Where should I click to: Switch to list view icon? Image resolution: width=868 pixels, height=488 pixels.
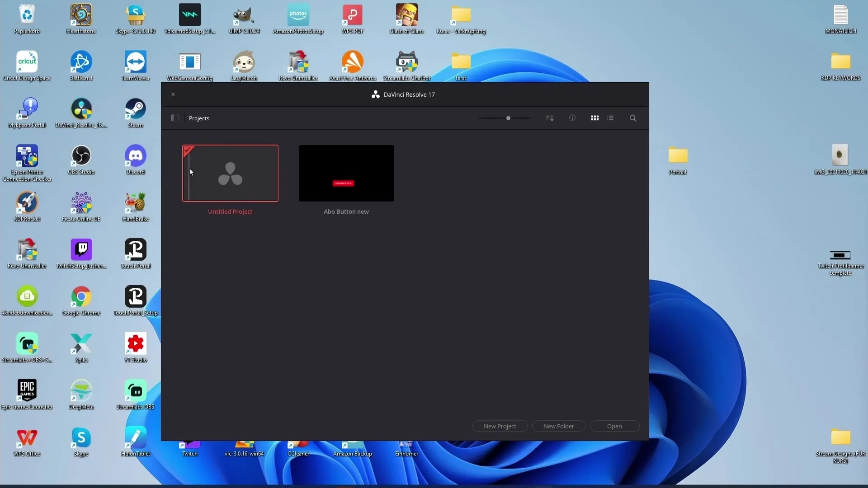click(610, 118)
